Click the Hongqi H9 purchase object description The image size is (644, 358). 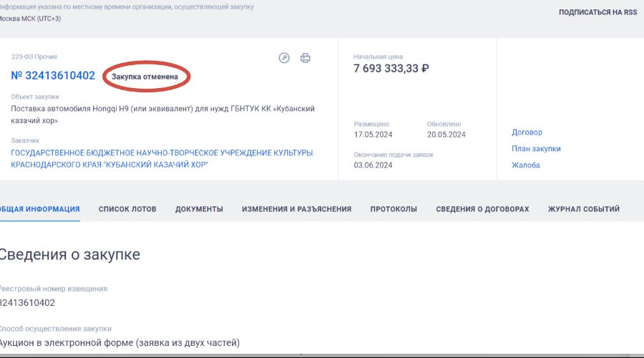pos(162,115)
